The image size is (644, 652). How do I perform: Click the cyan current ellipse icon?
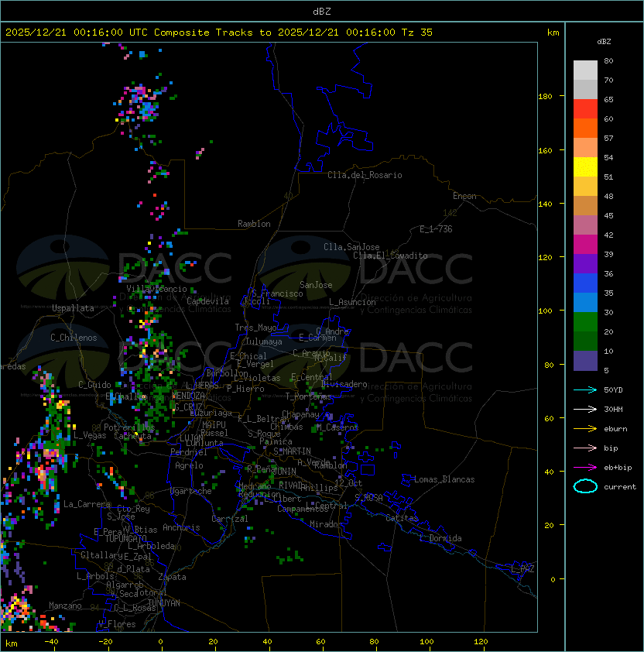(x=585, y=486)
